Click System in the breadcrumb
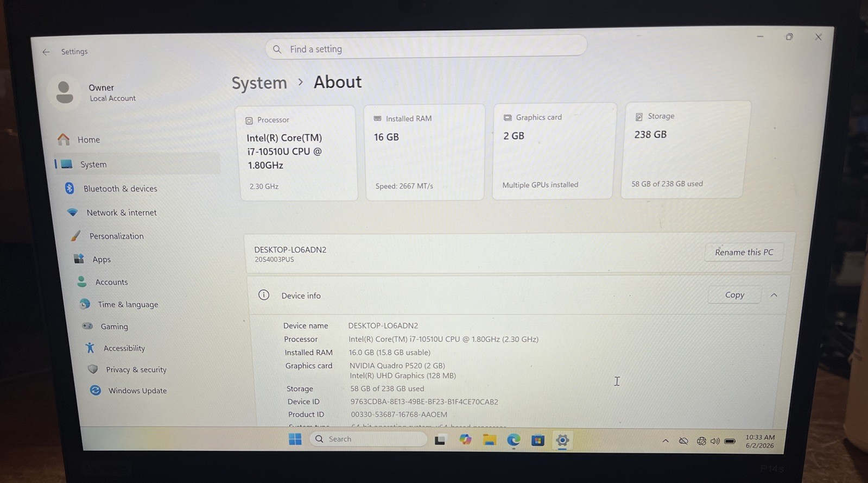Screen dimensions: 868x483 [259, 83]
